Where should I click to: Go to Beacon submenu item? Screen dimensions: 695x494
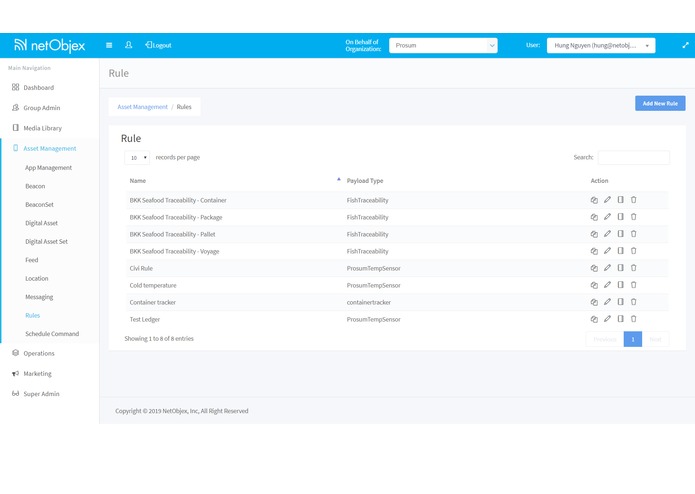pos(35,187)
